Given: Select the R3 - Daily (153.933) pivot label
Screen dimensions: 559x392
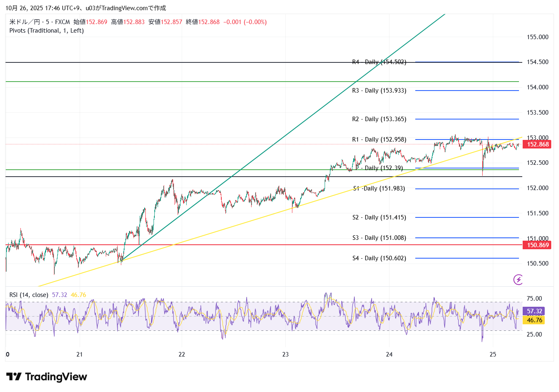Looking at the screenshot, I should pos(379,91).
